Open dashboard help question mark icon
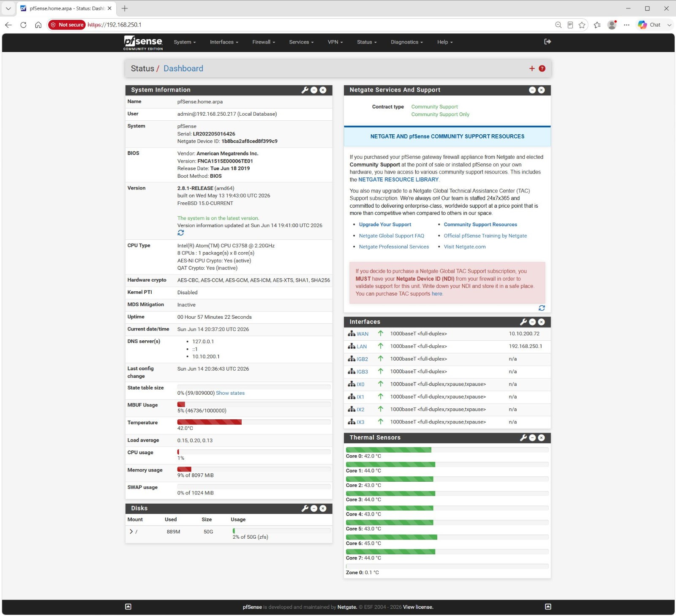This screenshot has width=676, height=616. [542, 68]
